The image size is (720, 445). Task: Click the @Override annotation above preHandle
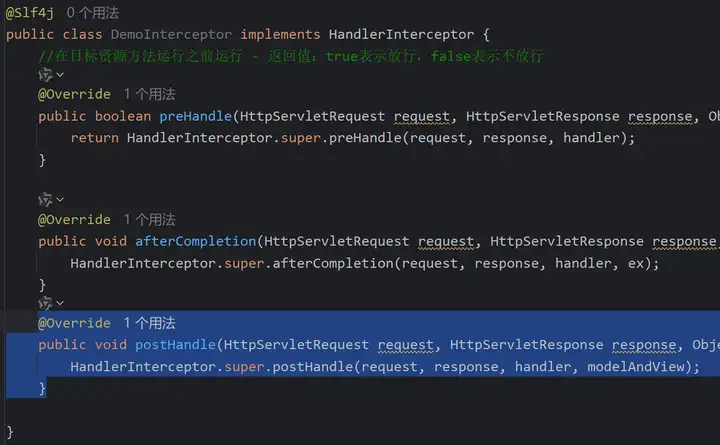[74, 94]
